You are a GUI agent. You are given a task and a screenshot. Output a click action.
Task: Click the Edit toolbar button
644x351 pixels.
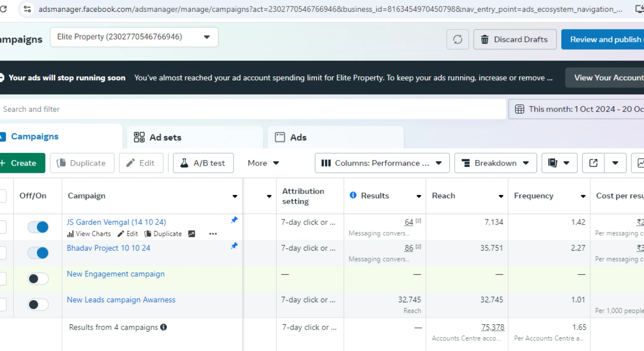pos(141,163)
